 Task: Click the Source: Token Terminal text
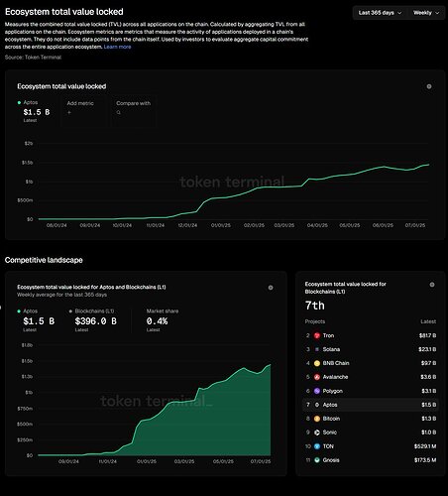click(x=33, y=58)
